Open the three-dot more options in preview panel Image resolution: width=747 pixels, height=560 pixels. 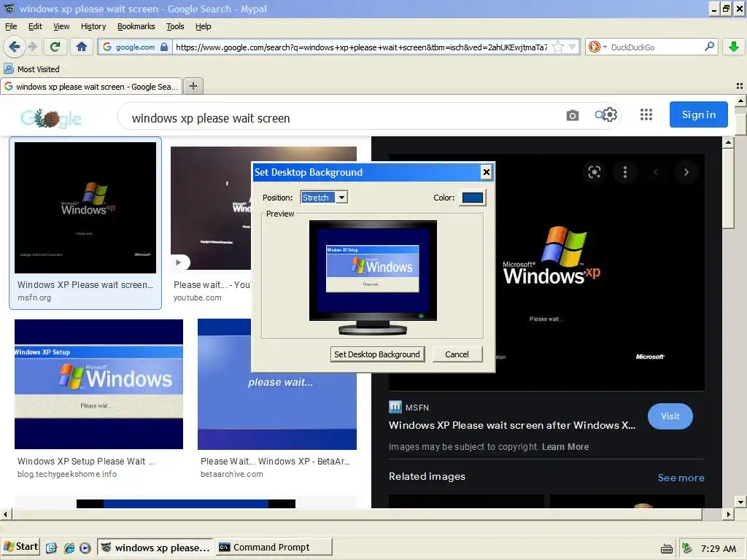tap(625, 172)
